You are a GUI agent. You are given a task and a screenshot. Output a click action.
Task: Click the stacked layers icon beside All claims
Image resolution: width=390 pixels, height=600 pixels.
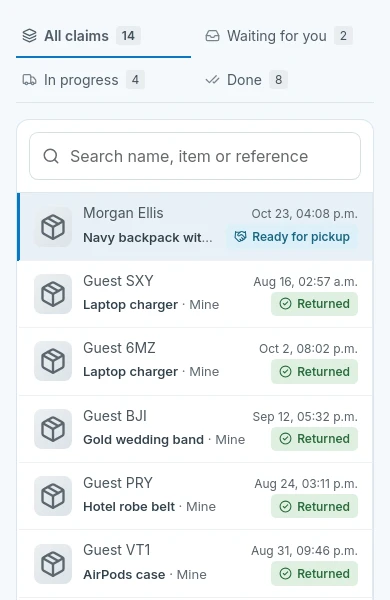29,36
